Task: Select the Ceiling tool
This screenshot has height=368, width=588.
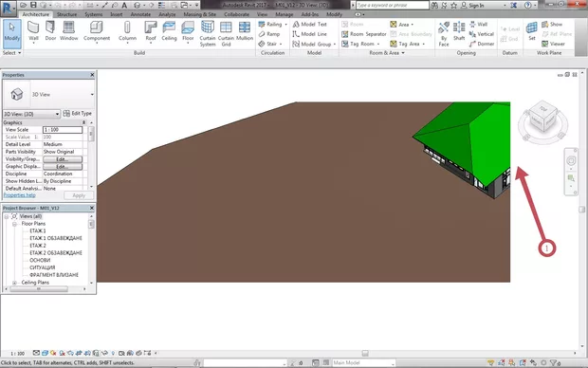Action: click(169, 31)
